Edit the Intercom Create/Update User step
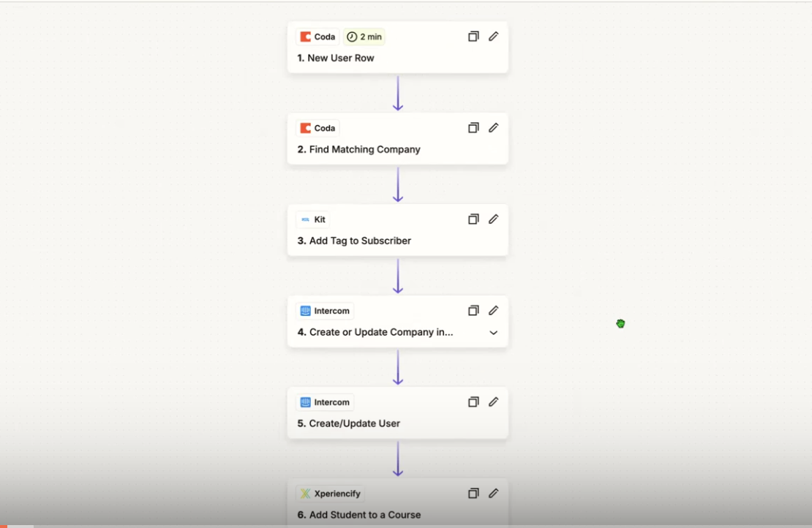Image resolution: width=812 pixels, height=528 pixels. click(x=494, y=402)
